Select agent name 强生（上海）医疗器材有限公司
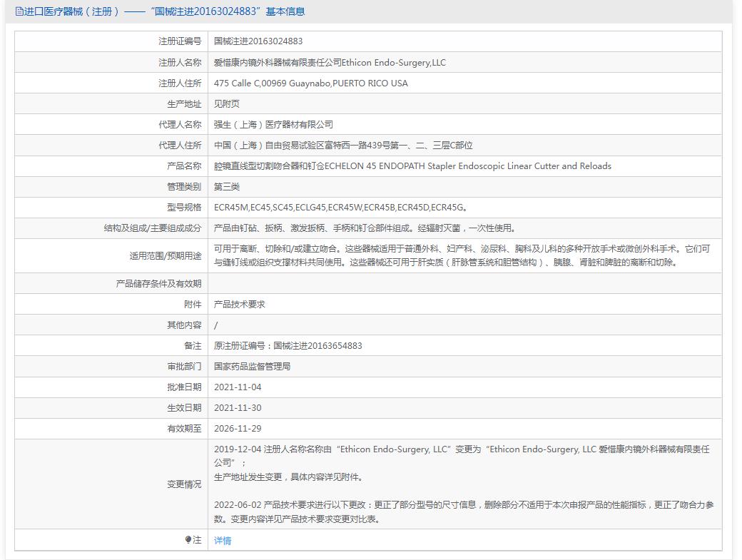742x560 pixels. tap(273, 124)
